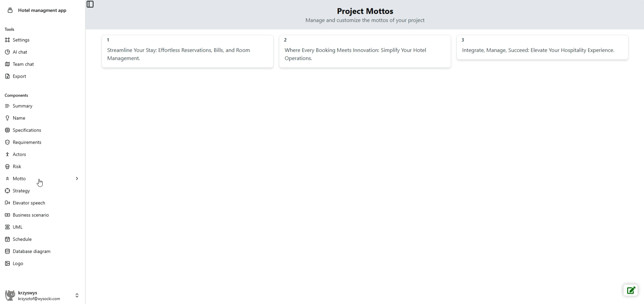This screenshot has width=644, height=304.
Task: Click the Actors person icon
Action: click(7, 155)
